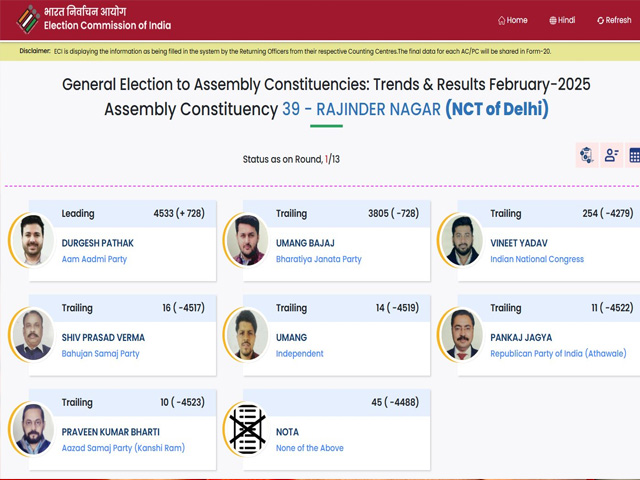Click Praveen Kumar Bharti's photo

[32, 429]
